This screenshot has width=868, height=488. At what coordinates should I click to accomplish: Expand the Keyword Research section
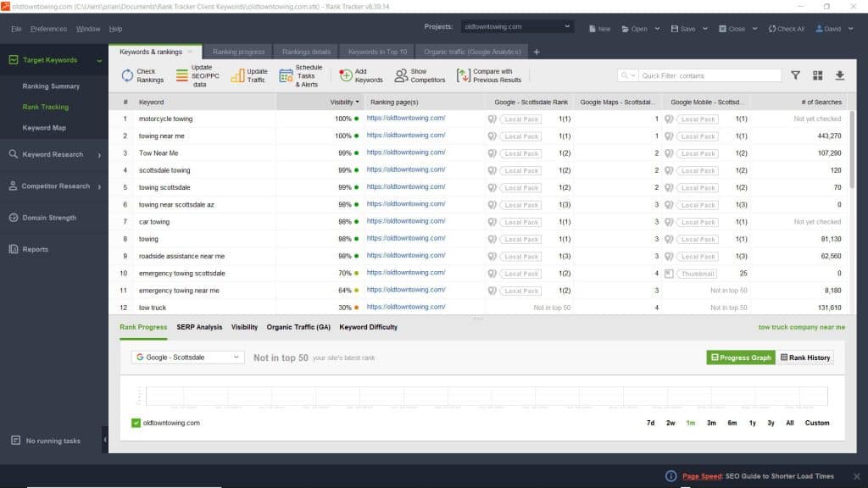(99, 155)
